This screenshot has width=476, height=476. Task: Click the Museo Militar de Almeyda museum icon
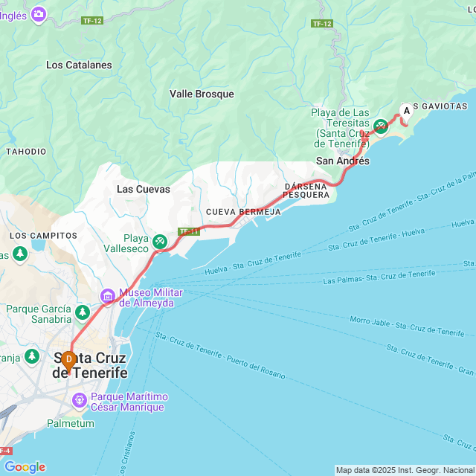(x=108, y=295)
